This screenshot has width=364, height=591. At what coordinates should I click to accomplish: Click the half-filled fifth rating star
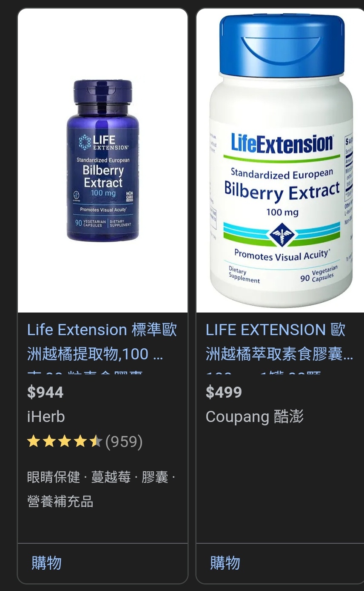pos(95,442)
